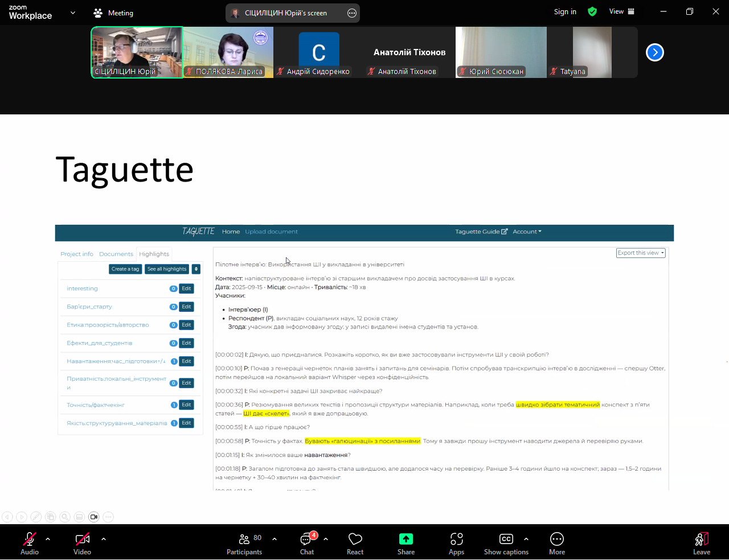Click the Leave meeting icon
This screenshot has width=729, height=560.
pos(701,540)
